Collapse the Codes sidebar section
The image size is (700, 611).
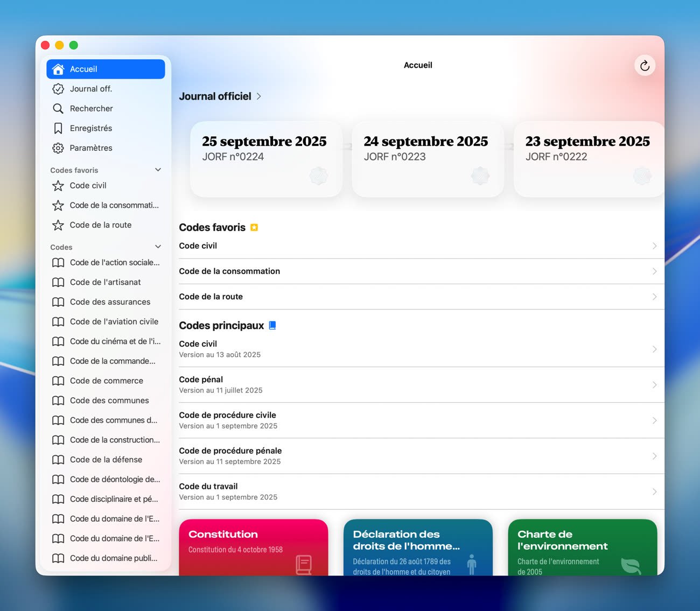pos(158,247)
